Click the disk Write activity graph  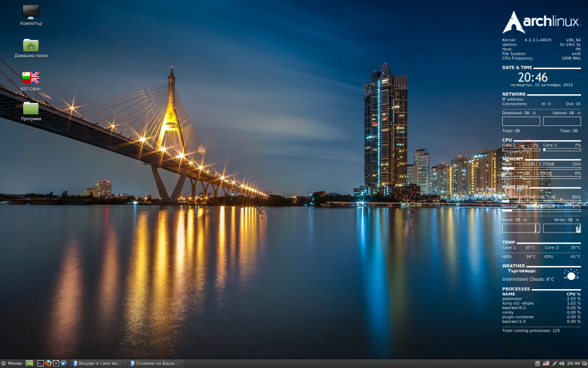pyautogui.click(x=562, y=228)
